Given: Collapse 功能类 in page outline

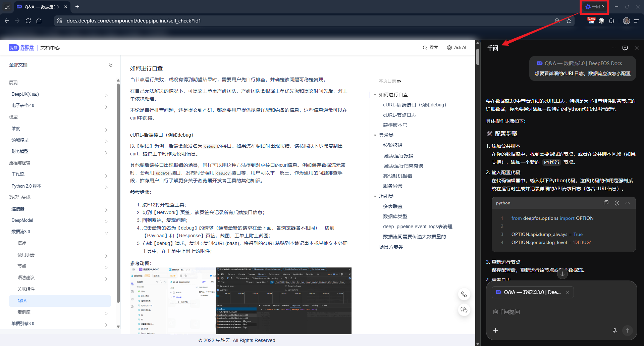Looking at the screenshot, I should tap(375, 196).
